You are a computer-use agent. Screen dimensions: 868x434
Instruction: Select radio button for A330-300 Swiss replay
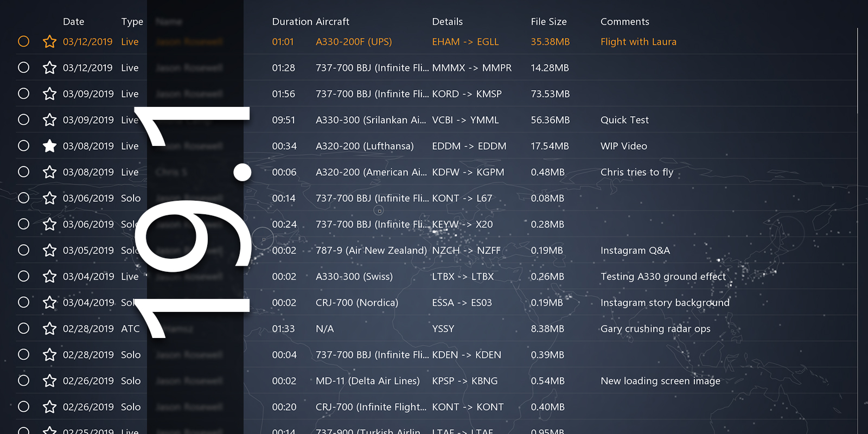[x=23, y=276]
